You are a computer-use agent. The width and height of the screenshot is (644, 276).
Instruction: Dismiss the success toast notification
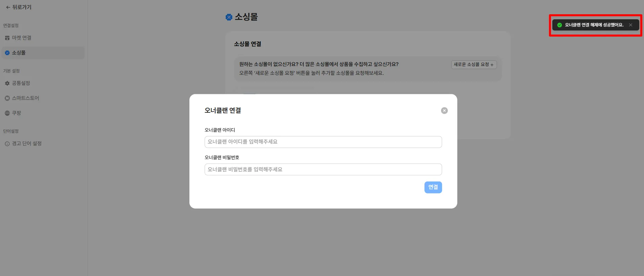pos(630,25)
